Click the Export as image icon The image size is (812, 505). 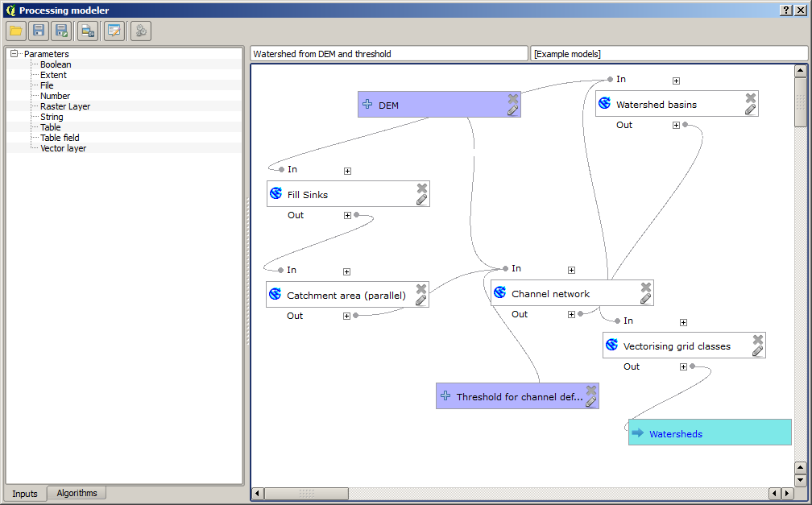(87, 31)
